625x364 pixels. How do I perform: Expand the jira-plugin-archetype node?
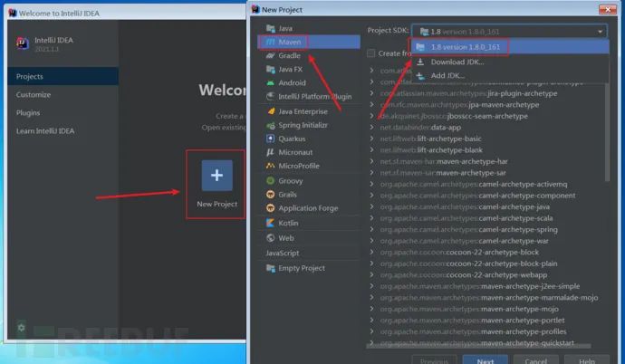[x=371, y=93]
